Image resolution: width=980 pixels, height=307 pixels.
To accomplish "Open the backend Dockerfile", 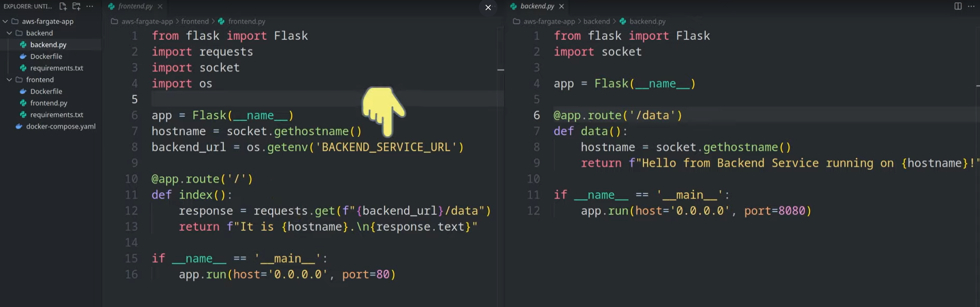I will pos(46,56).
